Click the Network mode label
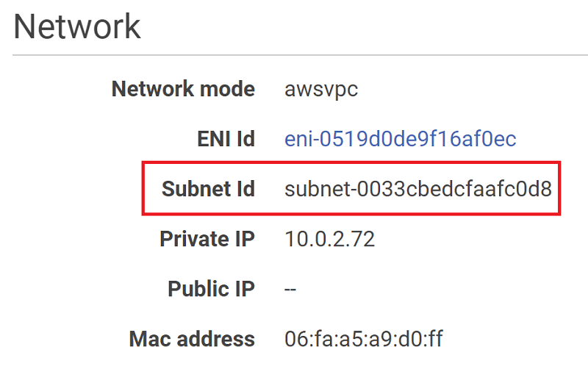 [x=183, y=90]
